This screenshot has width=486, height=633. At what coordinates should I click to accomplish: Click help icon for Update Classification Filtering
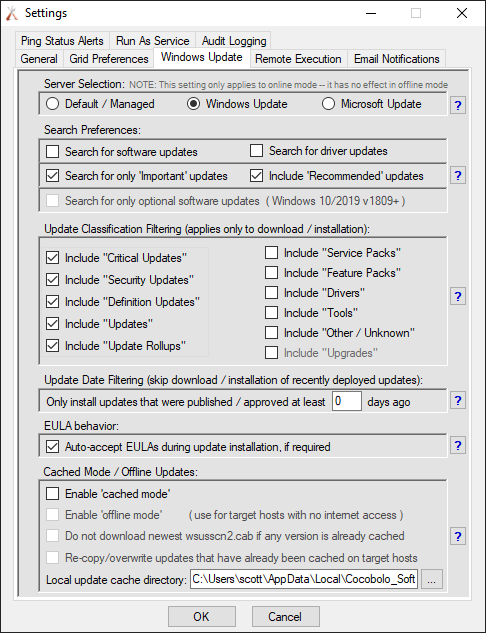click(x=458, y=296)
